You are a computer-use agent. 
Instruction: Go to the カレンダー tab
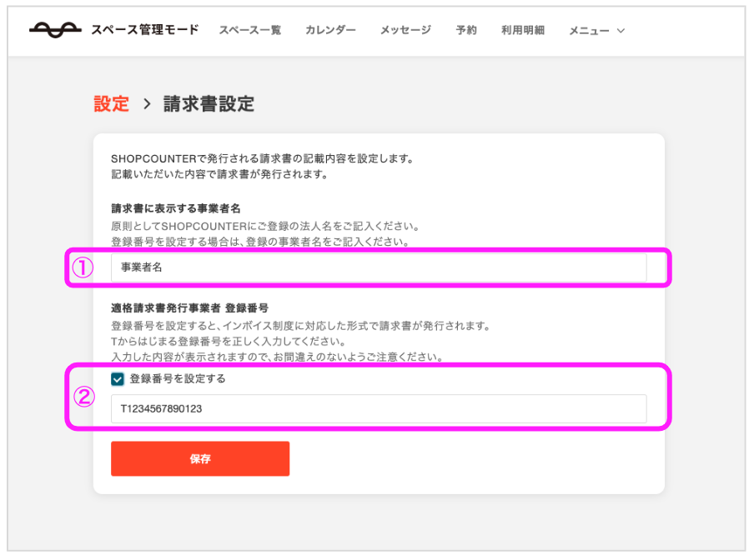pos(331,30)
